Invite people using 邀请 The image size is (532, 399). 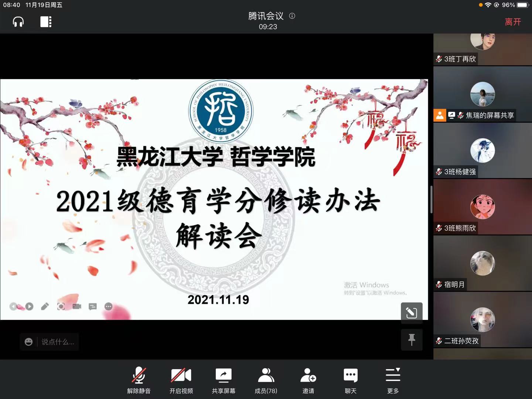click(308, 380)
